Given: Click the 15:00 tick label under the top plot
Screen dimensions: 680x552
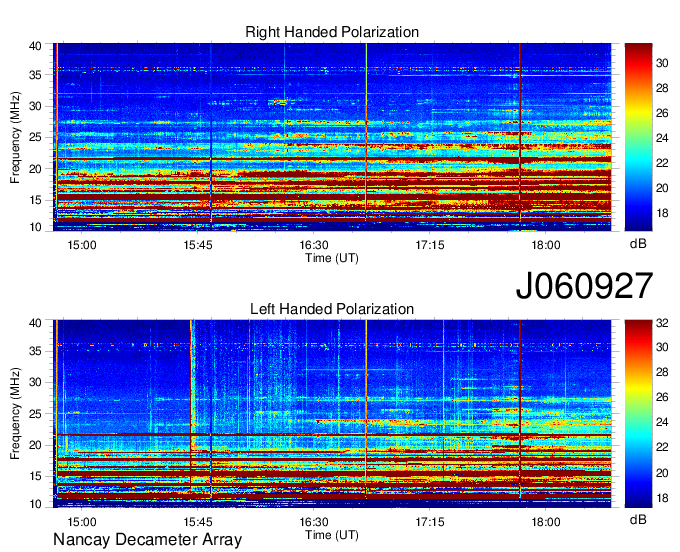Looking at the screenshot, I should (x=82, y=245).
